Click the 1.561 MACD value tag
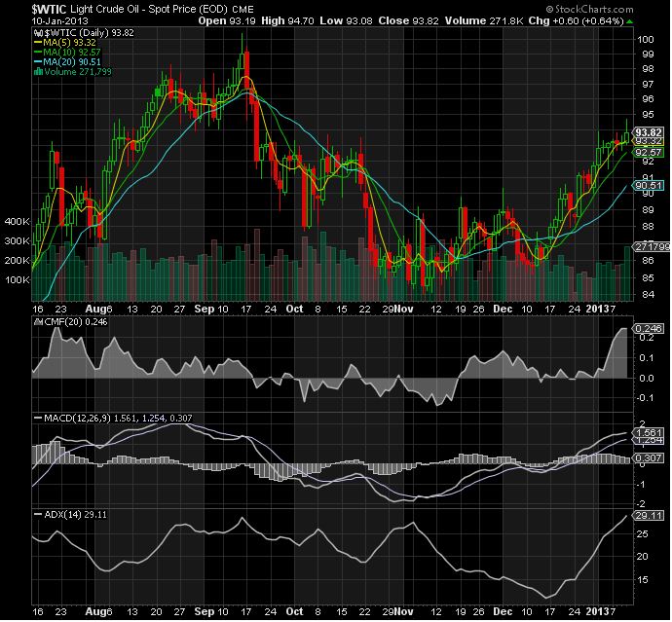Image resolution: width=672 pixels, height=622 pixels. click(649, 432)
